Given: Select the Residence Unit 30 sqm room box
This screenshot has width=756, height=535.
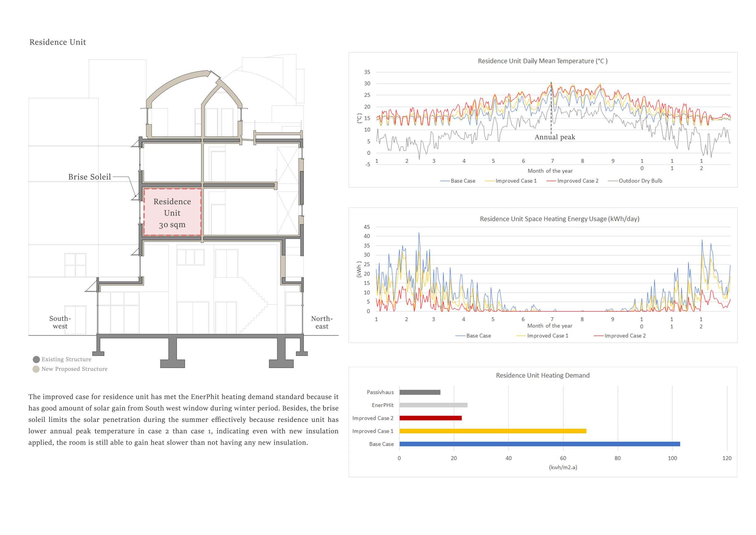Looking at the screenshot, I should (x=172, y=213).
